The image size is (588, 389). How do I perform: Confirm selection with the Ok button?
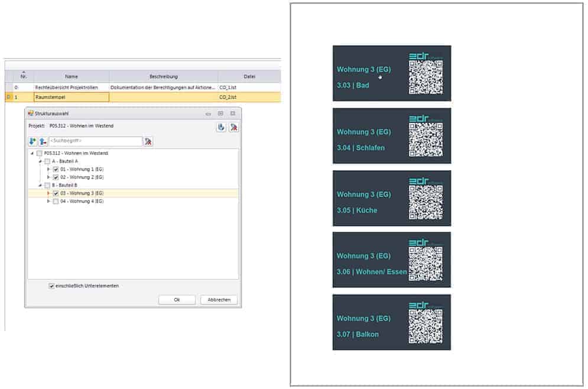177,300
